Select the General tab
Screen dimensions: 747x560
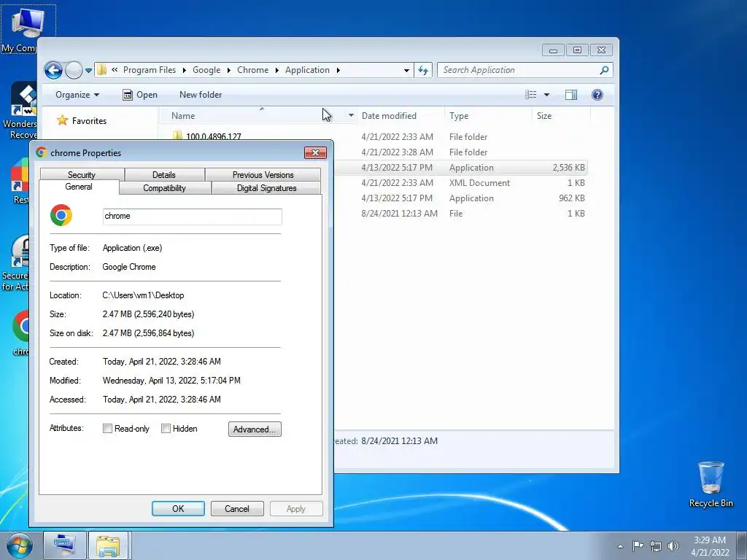[x=79, y=187]
